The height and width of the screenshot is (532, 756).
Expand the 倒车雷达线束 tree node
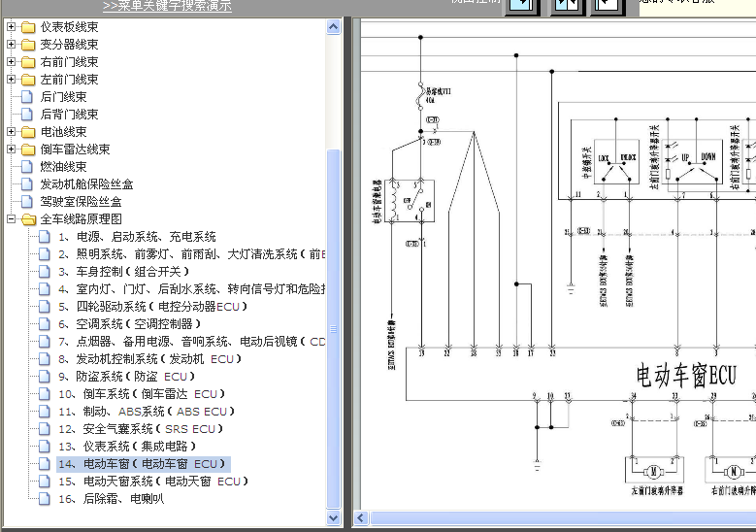coord(11,149)
